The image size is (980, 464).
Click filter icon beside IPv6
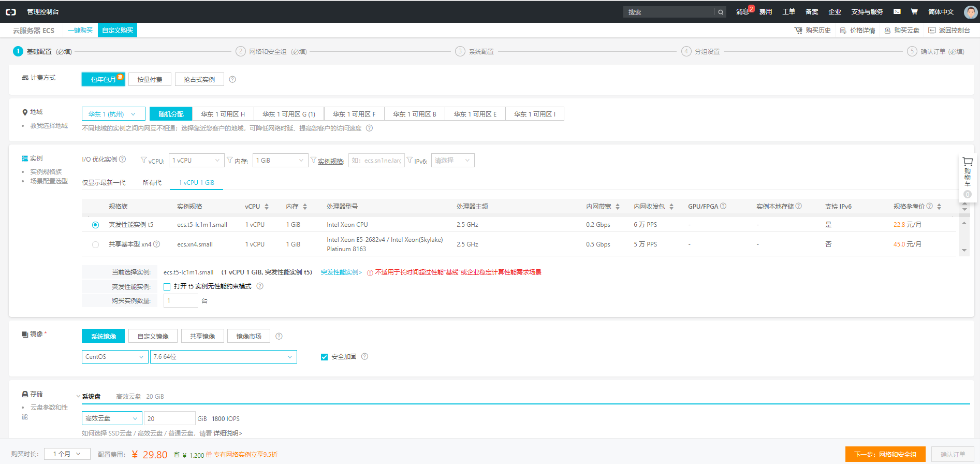[x=409, y=160]
